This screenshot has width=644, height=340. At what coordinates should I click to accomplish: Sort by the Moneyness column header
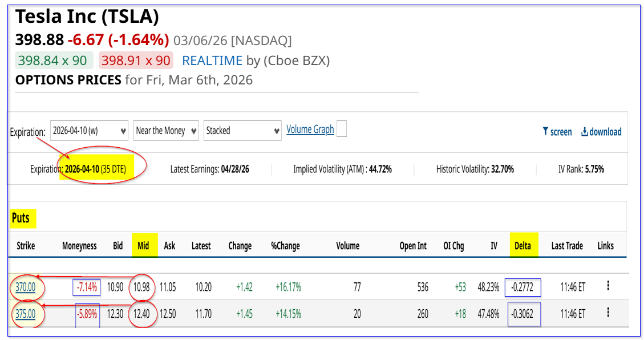point(79,246)
